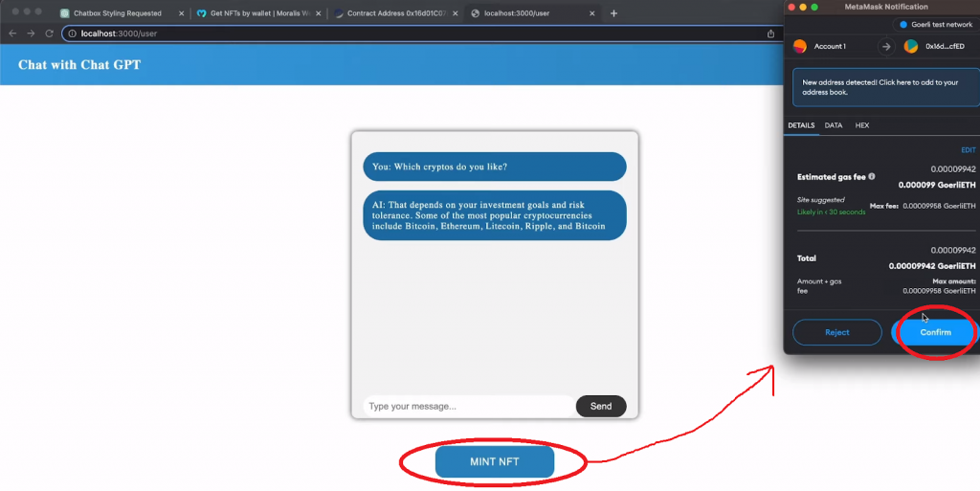Open a new browser tab
This screenshot has height=491, width=980.
tap(613, 13)
